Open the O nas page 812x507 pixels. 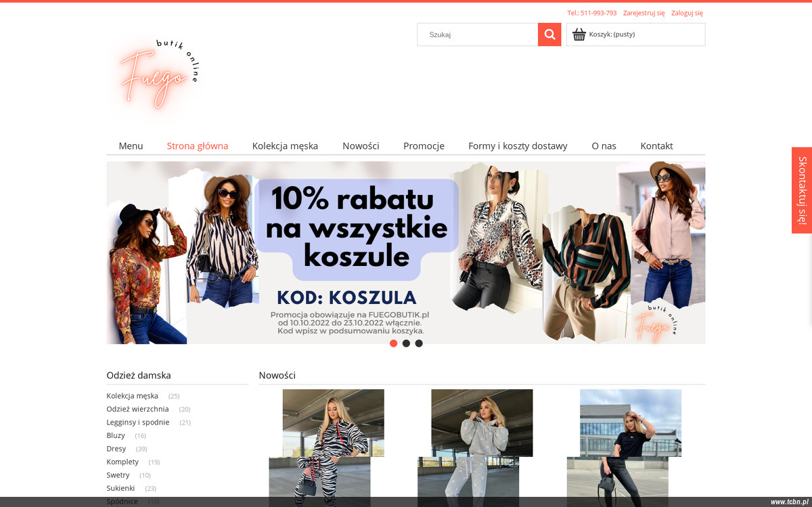604,146
